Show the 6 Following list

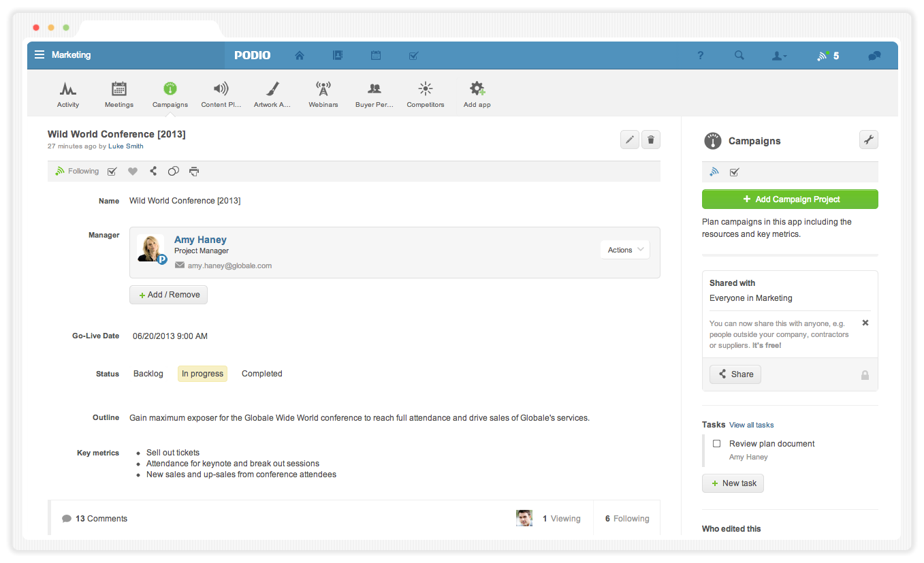tap(627, 519)
